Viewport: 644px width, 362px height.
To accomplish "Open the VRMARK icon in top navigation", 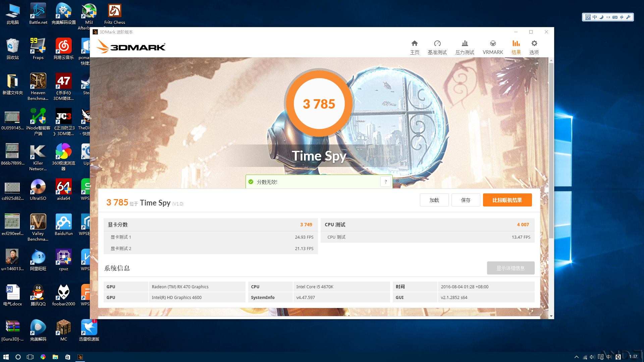I will point(493,47).
